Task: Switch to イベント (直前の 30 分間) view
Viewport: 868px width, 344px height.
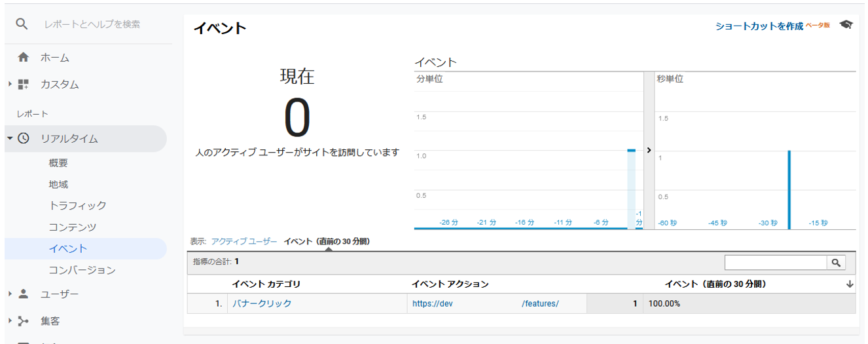Action: 327,242
